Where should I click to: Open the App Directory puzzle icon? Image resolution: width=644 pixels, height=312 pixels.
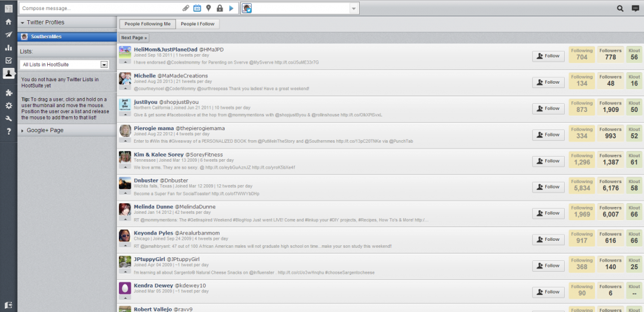tap(8, 92)
